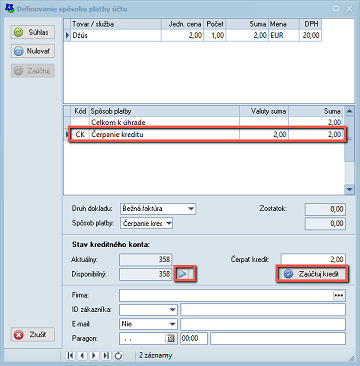Open the ID zákazníka dropdown
The height and width of the screenshot is (366, 360).
click(173, 310)
